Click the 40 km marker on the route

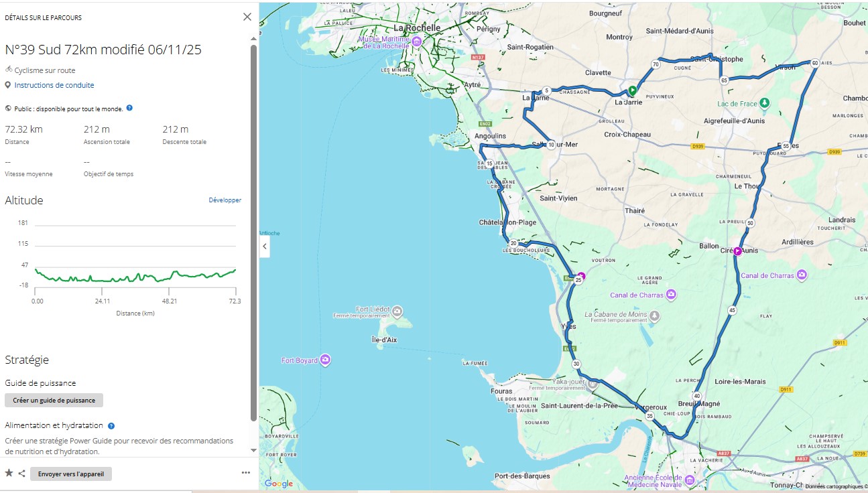tap(697, 397)
